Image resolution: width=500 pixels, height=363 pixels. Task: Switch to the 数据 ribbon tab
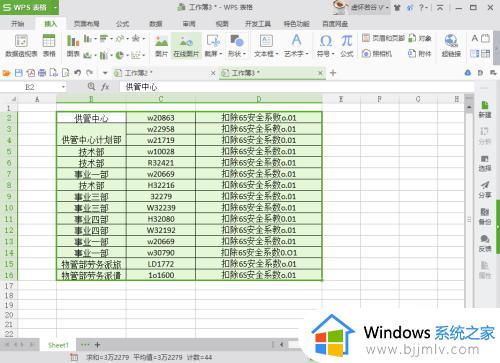(x=156, y=24)
